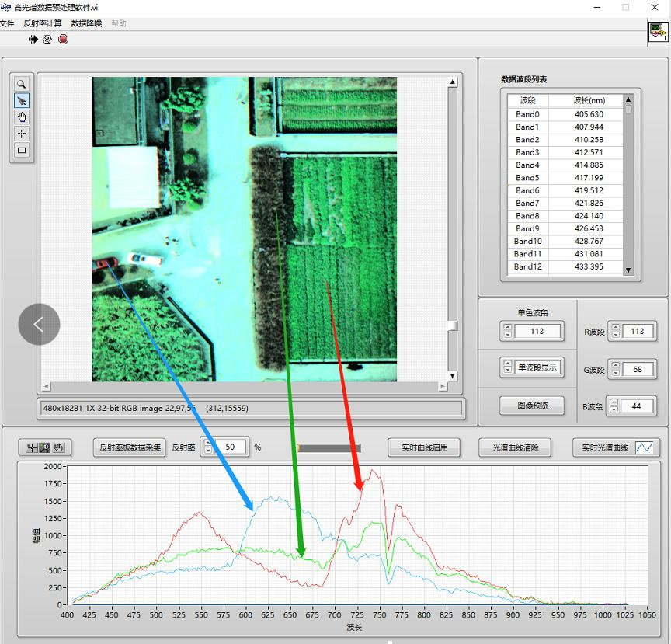Select the rectangle region tool
Viewport: 671px width, 644px height.
pos(22,151)
